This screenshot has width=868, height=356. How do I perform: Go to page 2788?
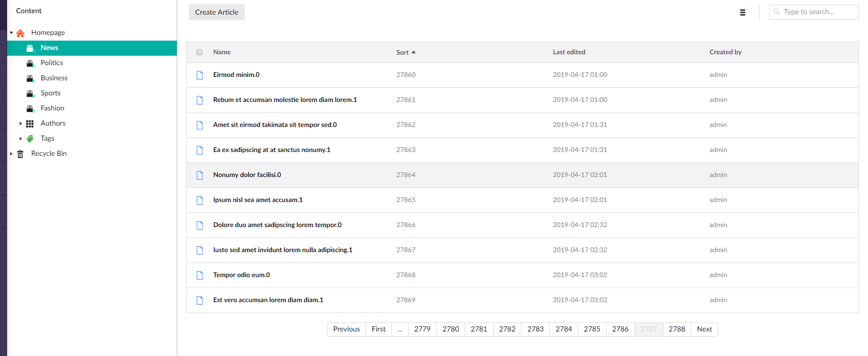coord(677,329)
